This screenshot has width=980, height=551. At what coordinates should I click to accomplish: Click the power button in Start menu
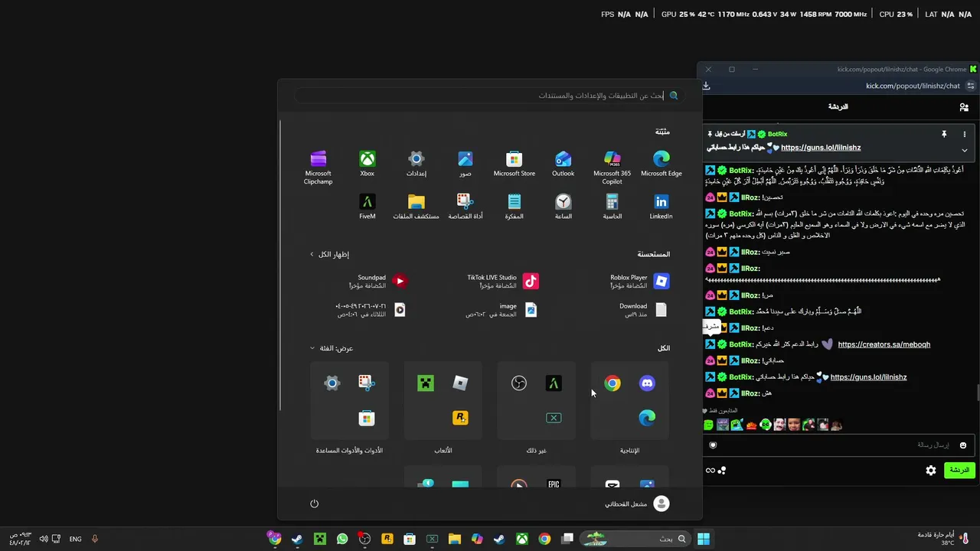pyautogui.click(x=314, y=503)
